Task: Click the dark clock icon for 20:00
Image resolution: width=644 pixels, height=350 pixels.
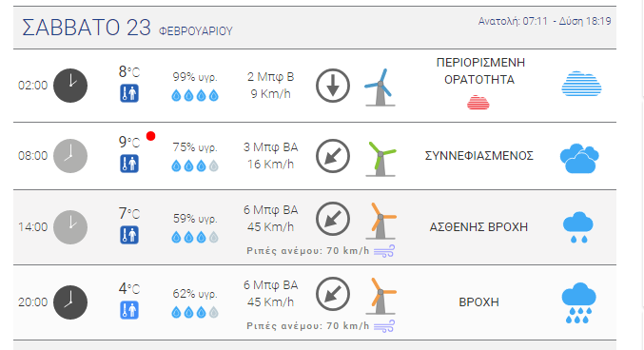Action: click(70, 302)
